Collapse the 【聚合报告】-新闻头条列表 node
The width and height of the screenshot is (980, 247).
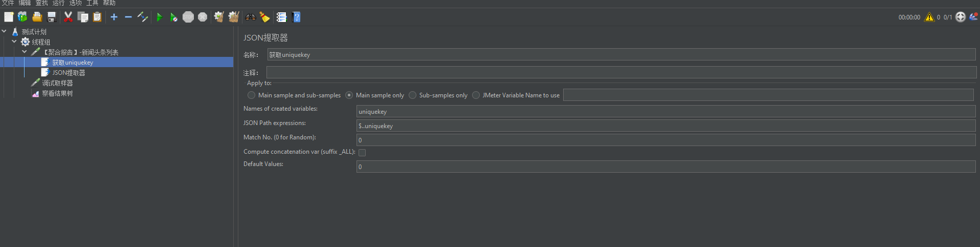click(x=25, y=52)
